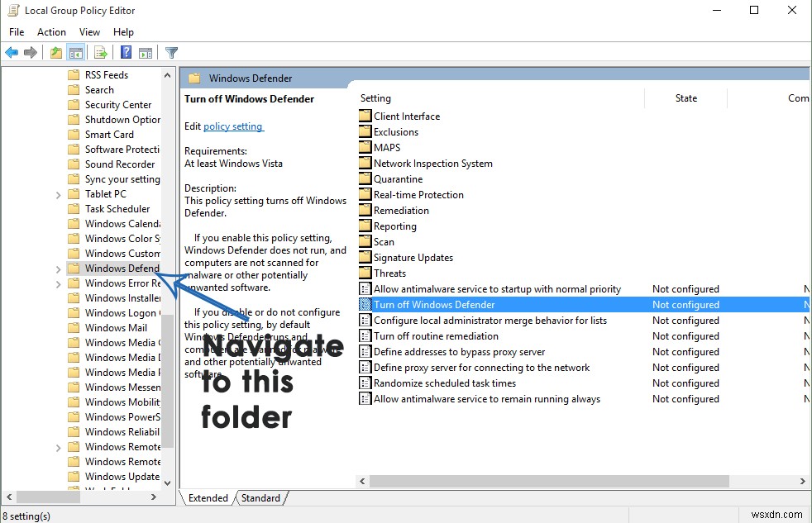Click tree horizontal scrollbar left arrow
Viewport: 812px width, 523px height.
(9, 497)
